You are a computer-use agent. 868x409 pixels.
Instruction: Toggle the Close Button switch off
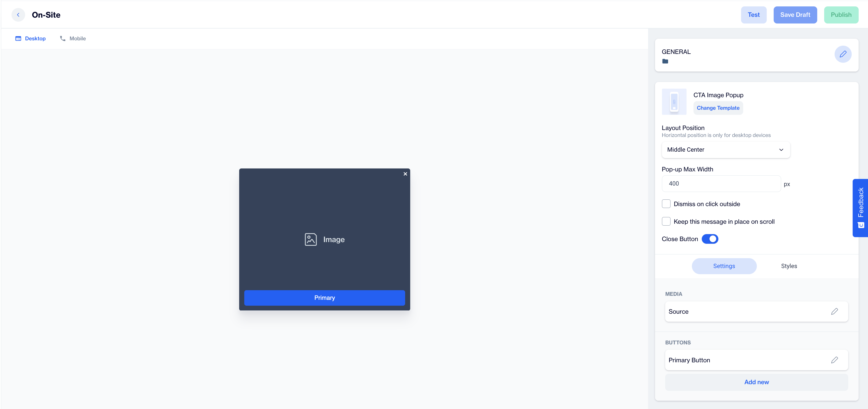[710, 239]
